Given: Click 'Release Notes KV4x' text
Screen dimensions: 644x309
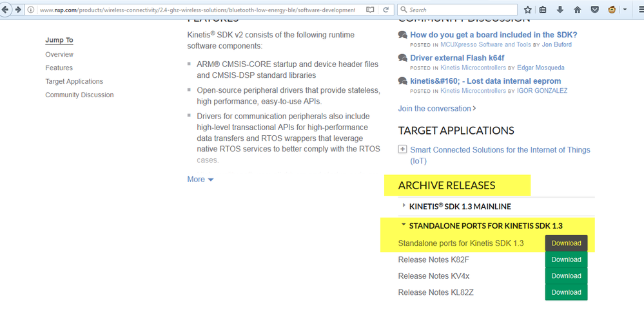Looking at the screenshot, I should click(x=434, y=276).
